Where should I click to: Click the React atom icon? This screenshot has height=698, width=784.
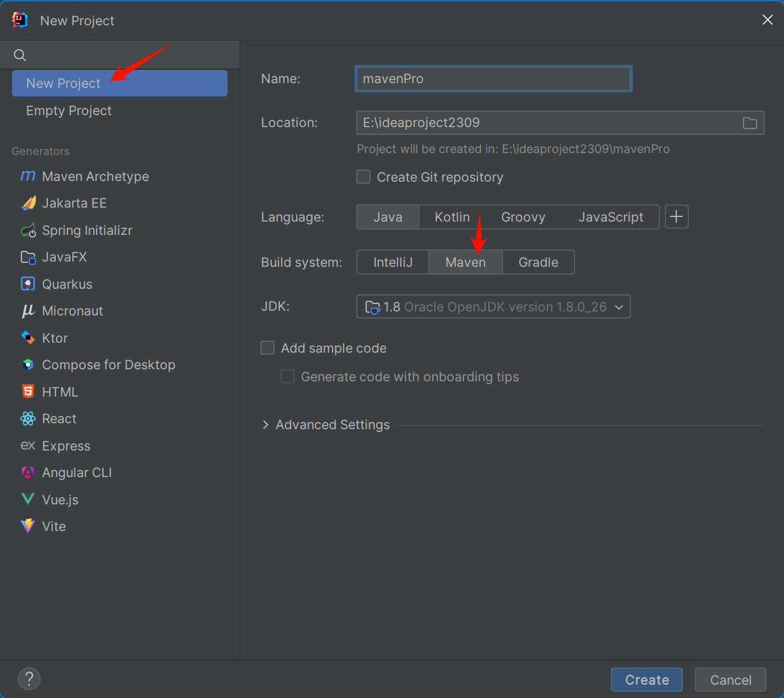click(x=28, y=419)
